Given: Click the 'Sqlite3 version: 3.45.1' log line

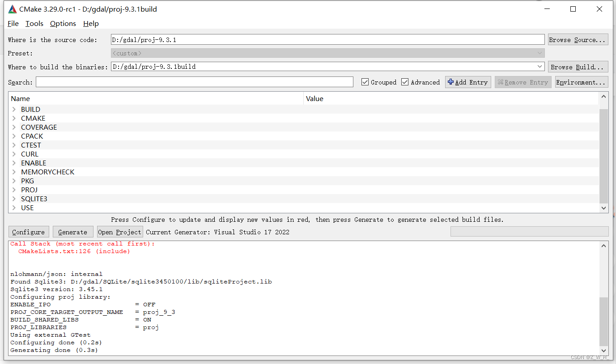Looking at the screenshot, I should [56, 289].
